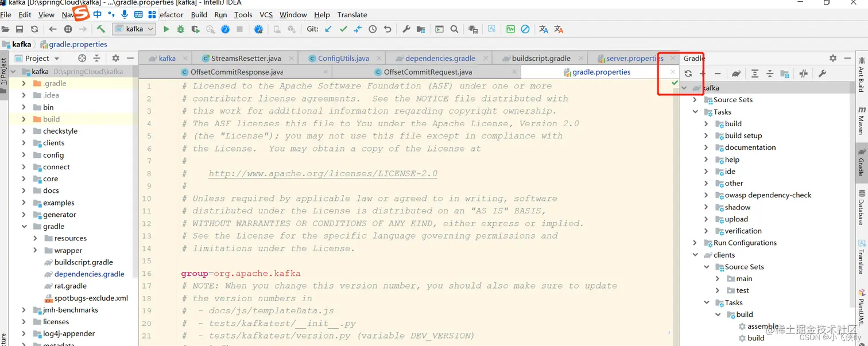This screenshot has height=346, width=868.
Task: Collapse the gradle folder in project tree
Action: (24, 226)
